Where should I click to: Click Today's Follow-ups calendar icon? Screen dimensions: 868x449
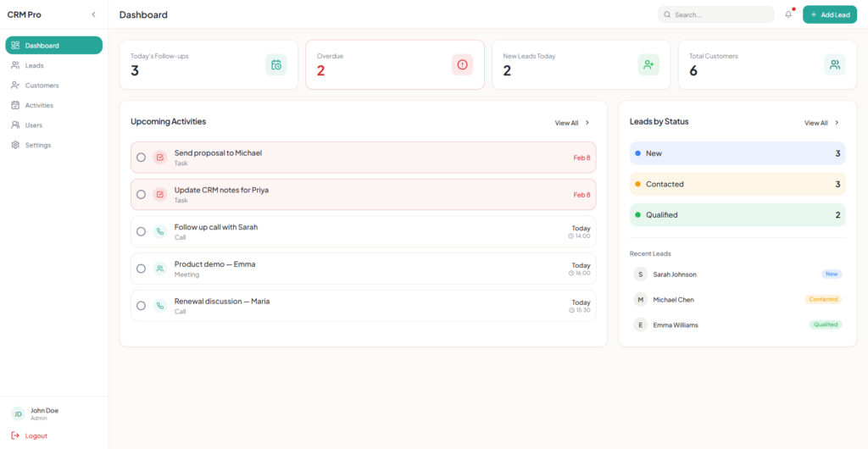275,64
